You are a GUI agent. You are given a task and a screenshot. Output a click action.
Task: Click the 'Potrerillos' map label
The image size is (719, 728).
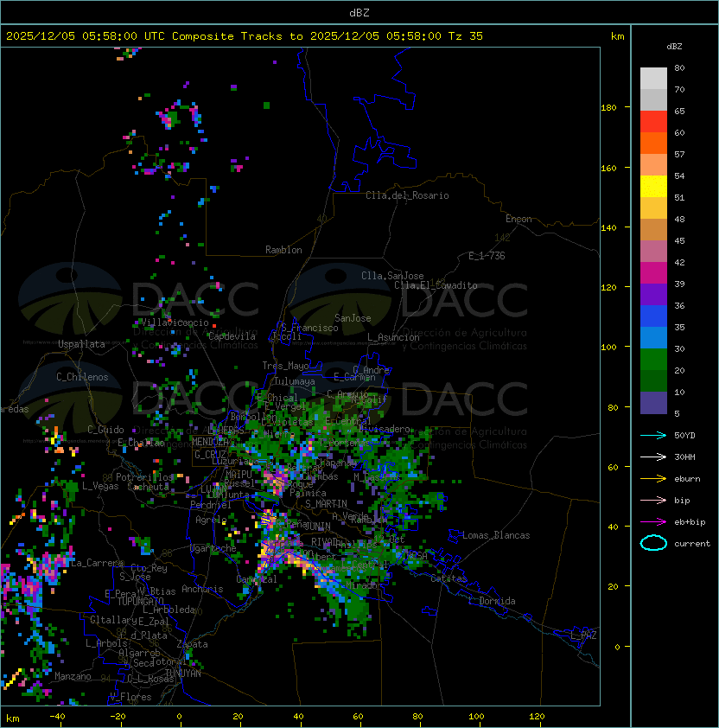pyautogui.click(x=144, y=477)
